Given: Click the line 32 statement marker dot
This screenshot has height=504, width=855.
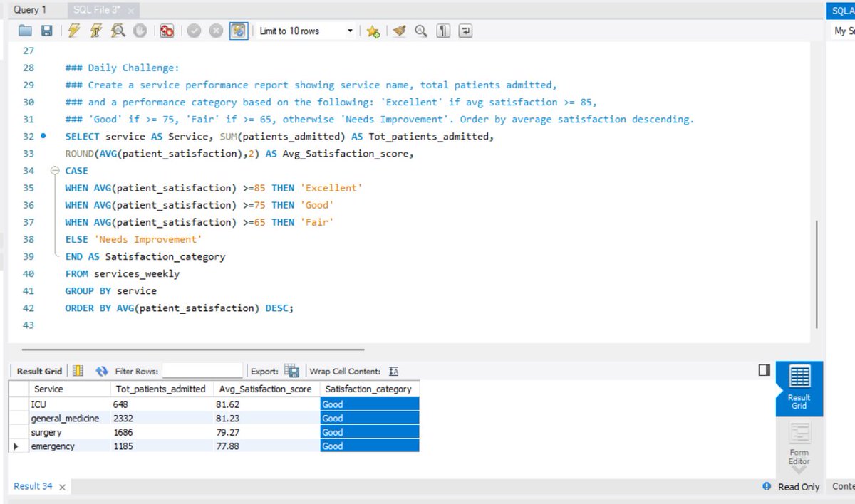Looking at the screenshot, I should [43, 137].
